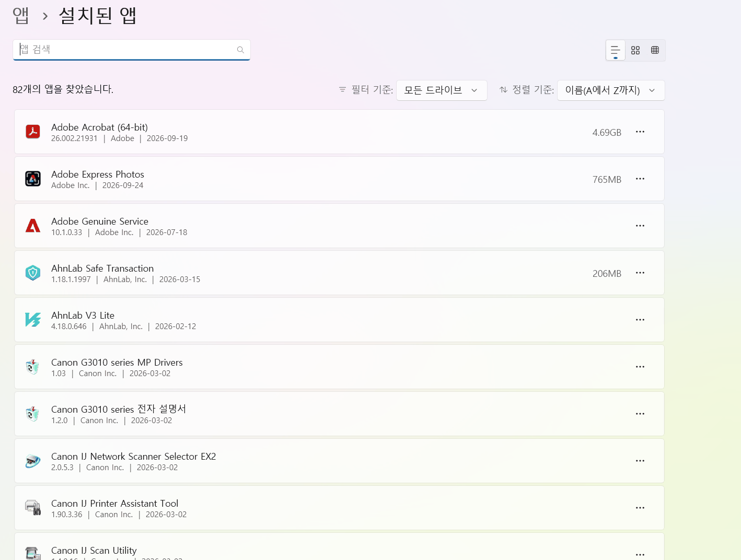The image size is (741, 560).
Task: Select Adobe Acrobat (64-bit) app name
Action: tap(99, 127)
